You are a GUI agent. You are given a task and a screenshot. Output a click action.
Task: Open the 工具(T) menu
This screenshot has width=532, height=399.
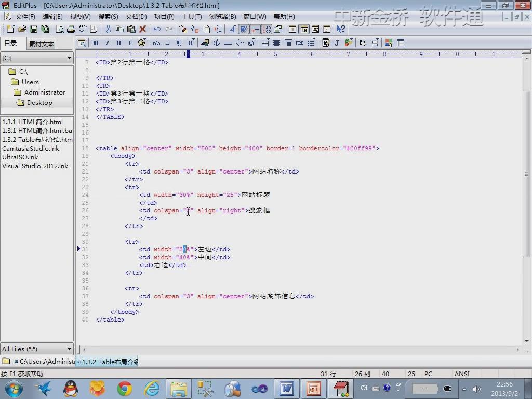click(x=192, y=16)
